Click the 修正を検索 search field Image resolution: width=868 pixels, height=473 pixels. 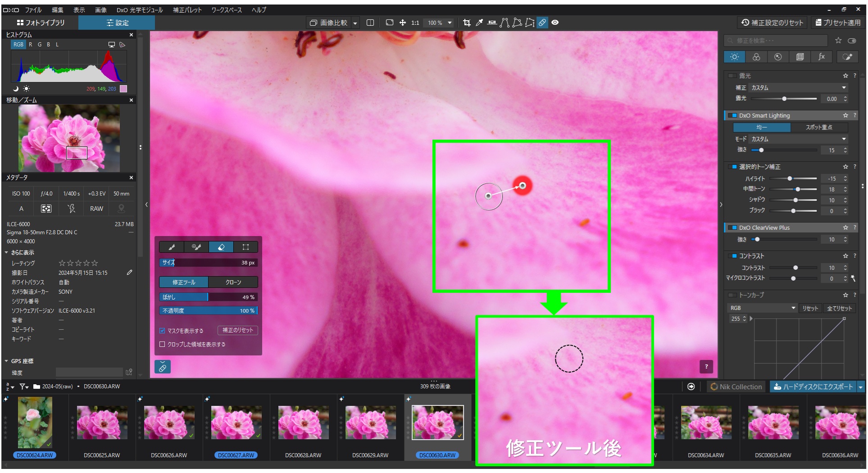776,41
